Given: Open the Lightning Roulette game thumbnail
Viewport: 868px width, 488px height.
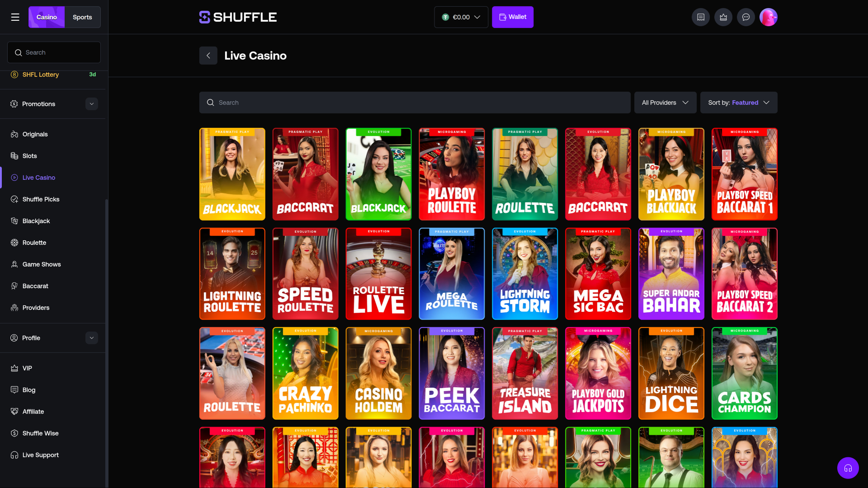Looking at the screenshot, I should point(232,273).
